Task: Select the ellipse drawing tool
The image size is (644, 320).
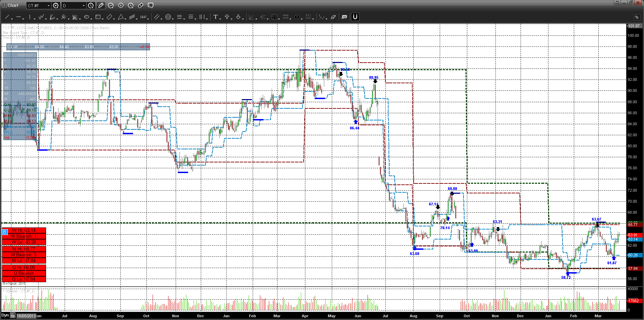Action: (87, 17)
